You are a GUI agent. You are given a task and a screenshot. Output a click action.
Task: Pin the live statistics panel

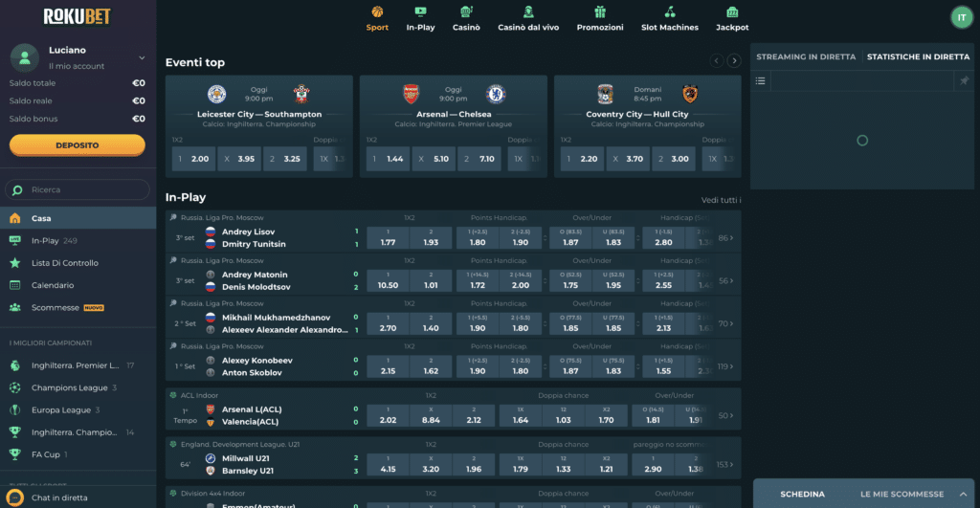tap(964, 81)
